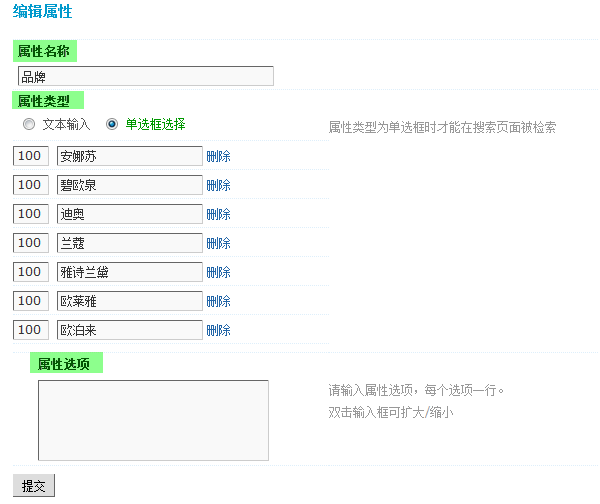Click the sort order field beside 欧泊来
The image size is (600, 504).
(x=31, y=330)
